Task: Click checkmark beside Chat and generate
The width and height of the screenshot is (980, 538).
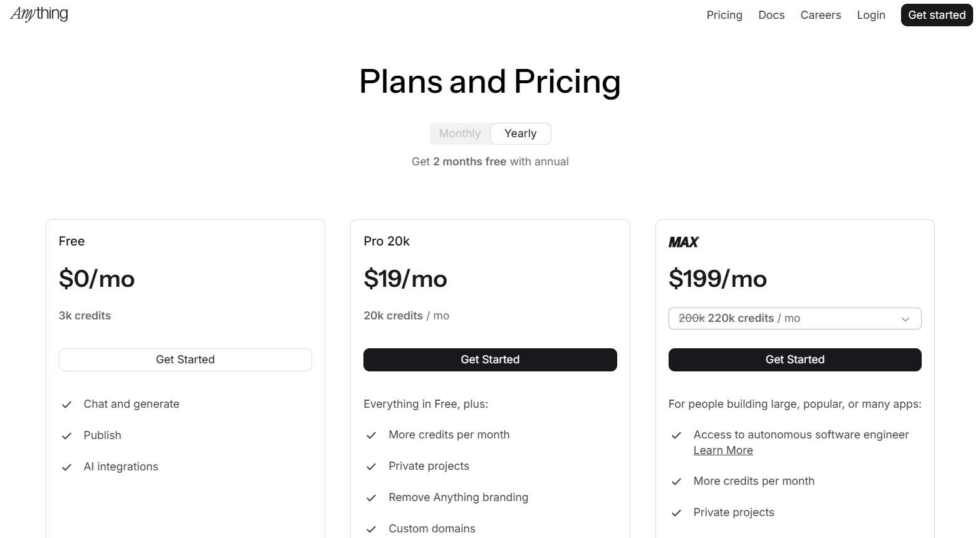Action: point(66,405)
